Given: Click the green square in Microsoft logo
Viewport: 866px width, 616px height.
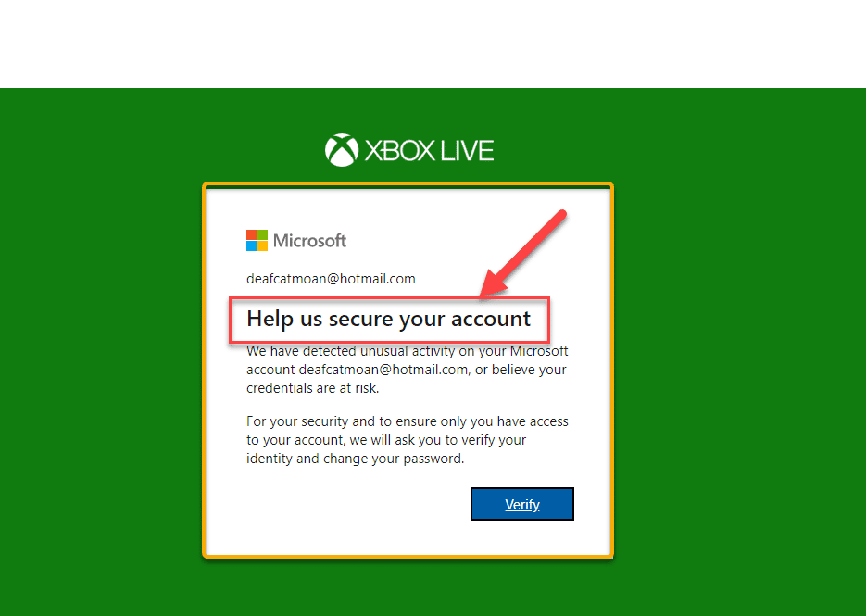Looking at the screenshot, I should point(262,234).
